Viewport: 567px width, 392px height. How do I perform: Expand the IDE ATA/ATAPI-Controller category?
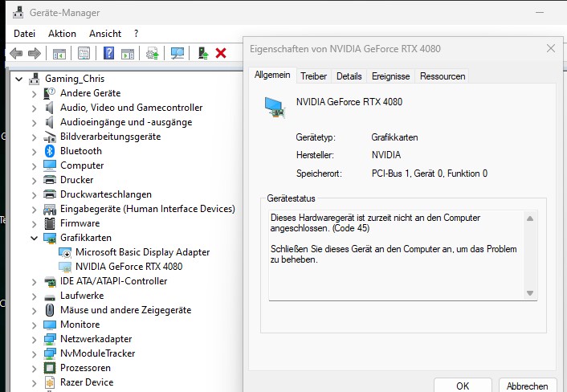(x=34, y=282)
